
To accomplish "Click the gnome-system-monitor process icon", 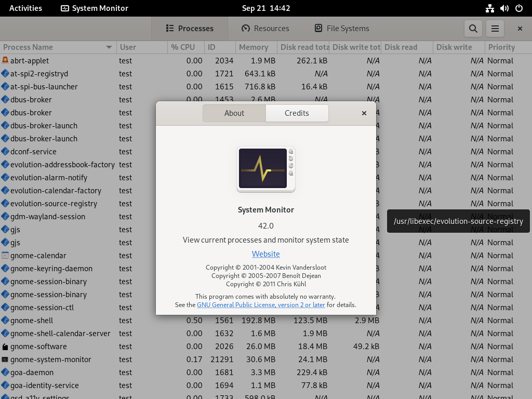I will pos(5,360).
